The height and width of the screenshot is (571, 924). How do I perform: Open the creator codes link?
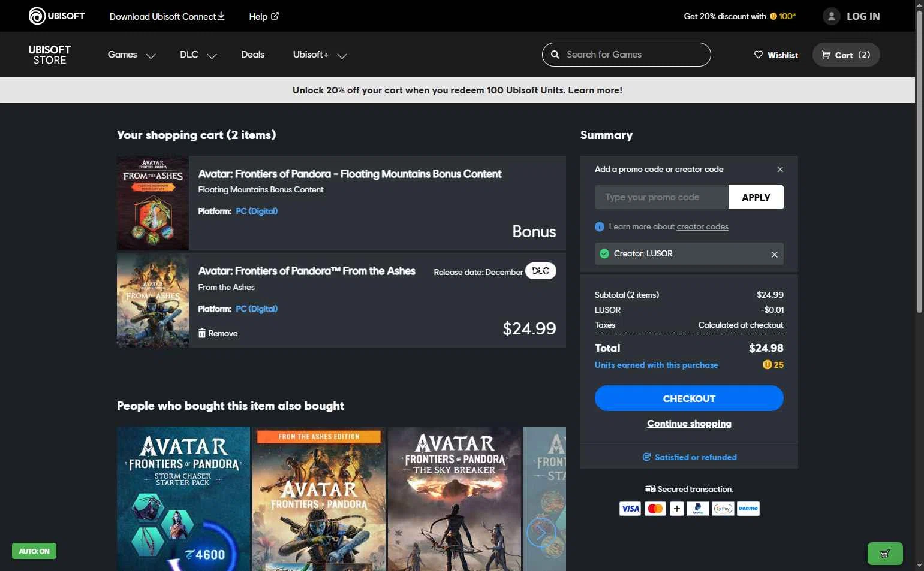pos(702,227)
